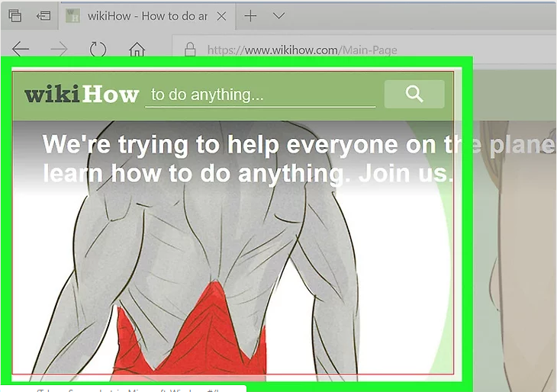The height and width of the screenshot is (392, 557).
Task: Open the tabs you've set aside
Action: pyautogui.click(x=14, y=15)
